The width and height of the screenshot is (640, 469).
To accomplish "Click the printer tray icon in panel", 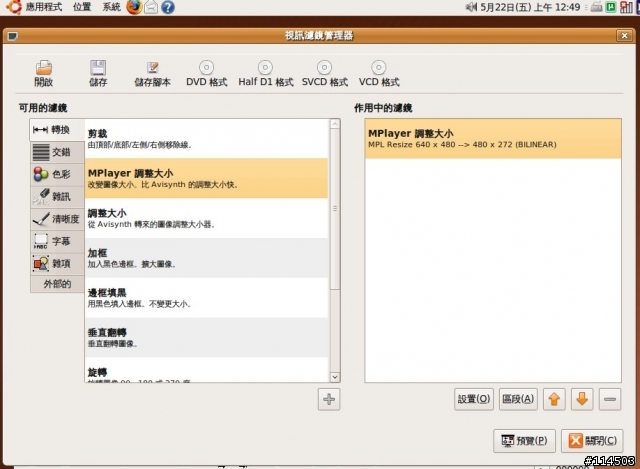I will tap(597, 7).
